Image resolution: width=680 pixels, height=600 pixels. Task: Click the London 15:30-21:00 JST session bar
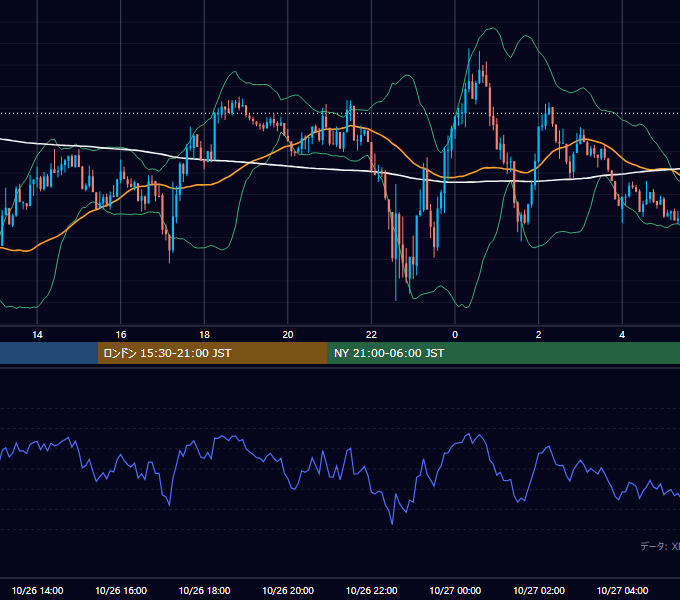point(212,353)
